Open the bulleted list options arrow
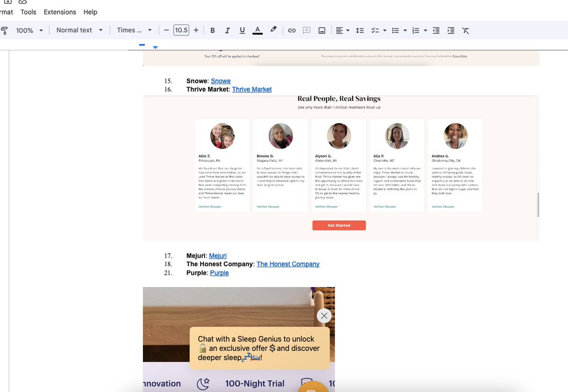Image resolution: width=568 pixels, height=392 pixels. pos(405,30)
